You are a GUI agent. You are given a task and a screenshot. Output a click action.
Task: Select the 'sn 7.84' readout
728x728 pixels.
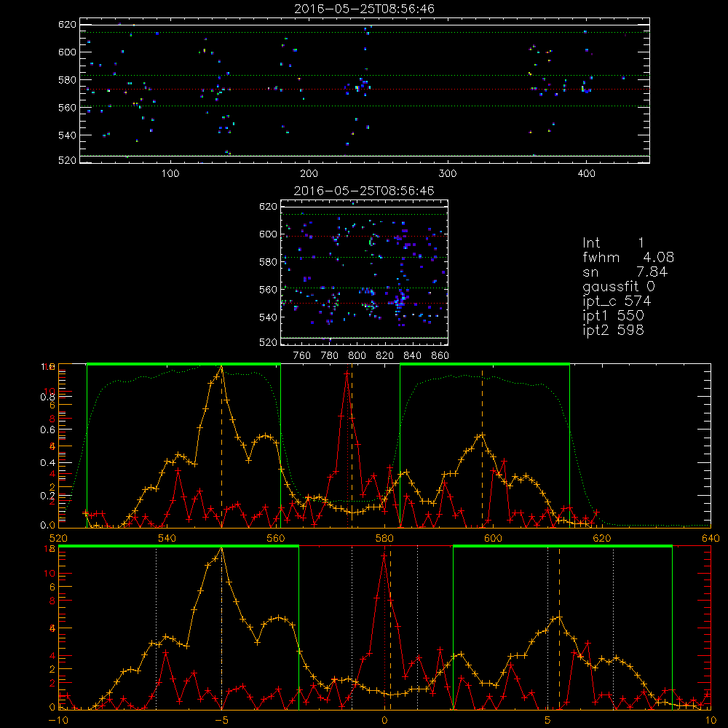[x=625, y=271]
